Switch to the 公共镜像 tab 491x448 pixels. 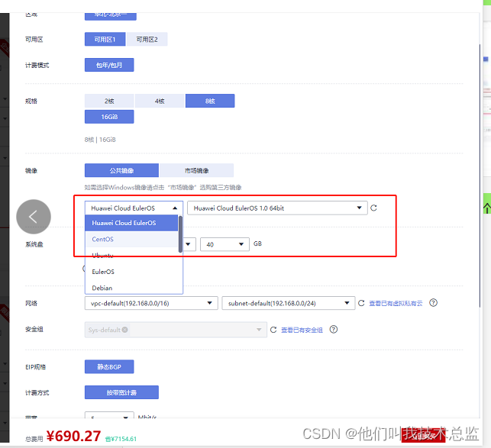point(121,170)
